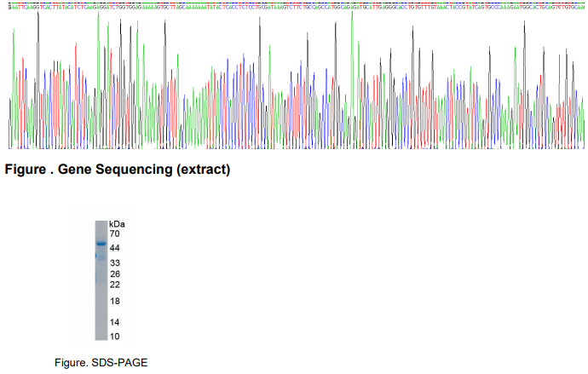Image resolution: width=588 pixels, height=374 pixels.
Task: Click the word "Sequencing" in the figure caption
Action: tap(136, 170)
